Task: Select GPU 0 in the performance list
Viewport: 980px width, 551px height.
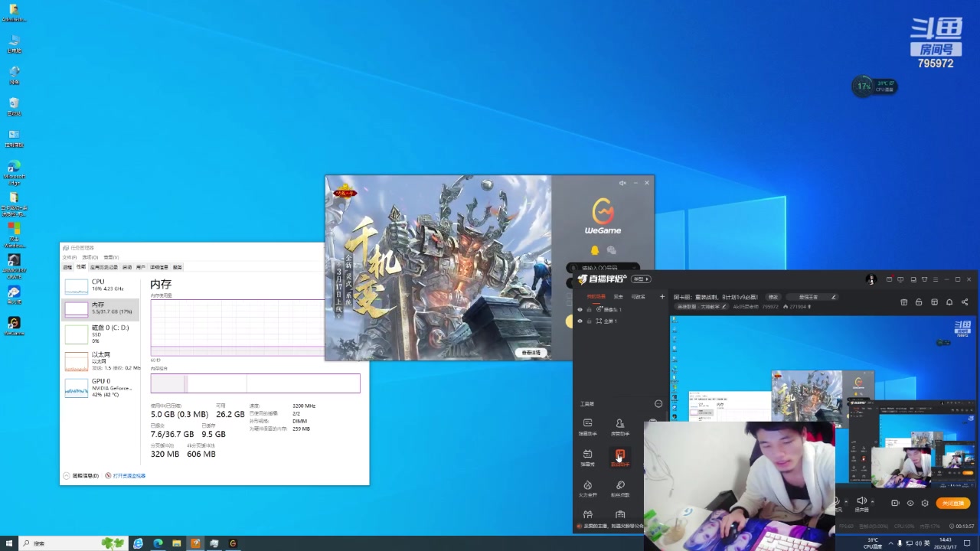Action: 100,387
